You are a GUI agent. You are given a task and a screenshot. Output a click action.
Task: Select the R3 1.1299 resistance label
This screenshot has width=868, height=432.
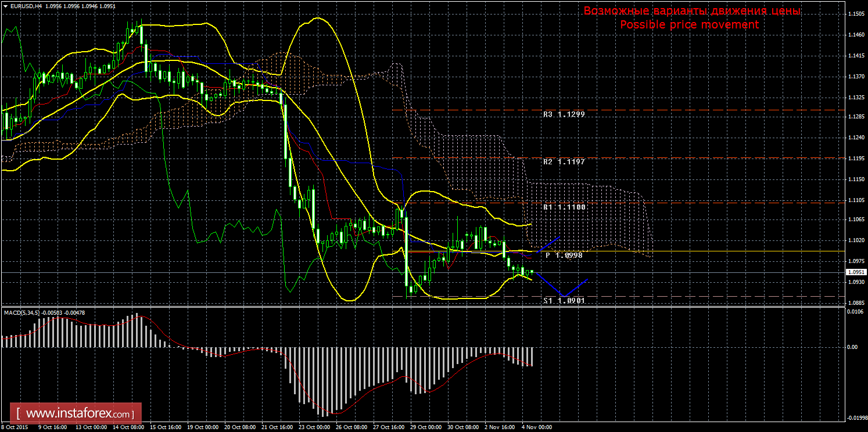564,114
